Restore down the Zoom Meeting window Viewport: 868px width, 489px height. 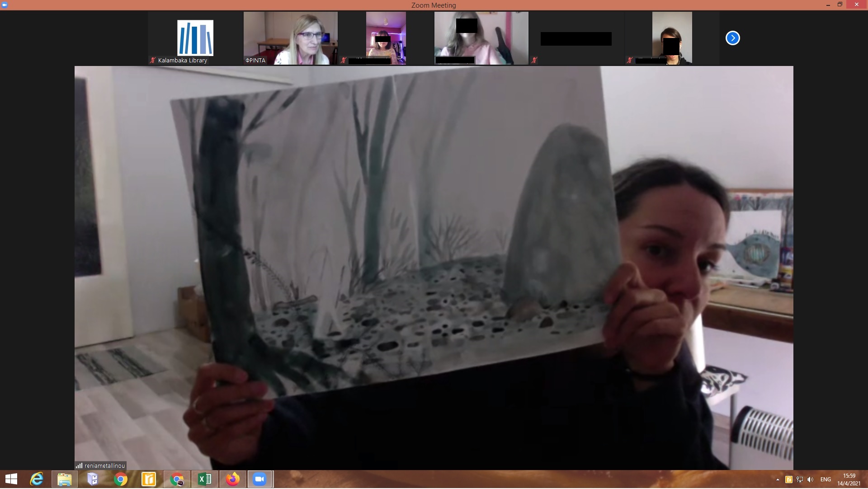[x=840, y=5]
